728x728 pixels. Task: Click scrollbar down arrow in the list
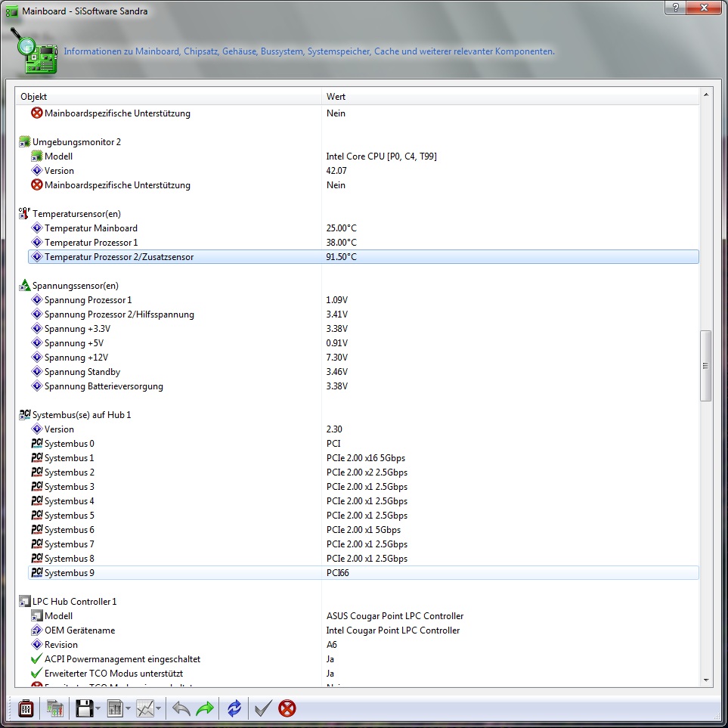[706, 680]
